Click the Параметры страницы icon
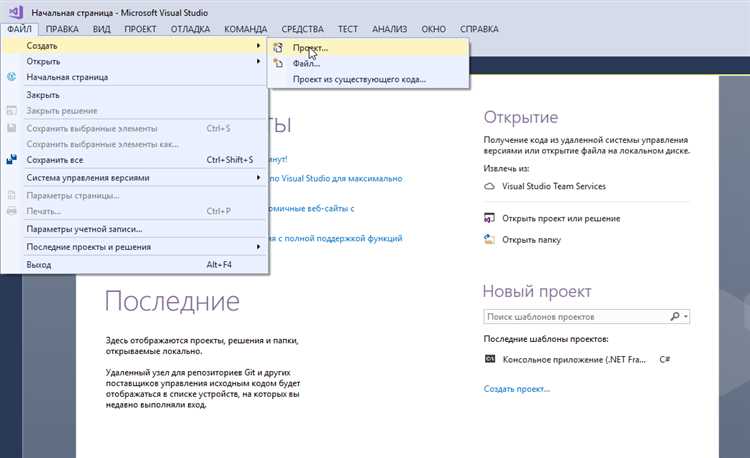The height and width of the screenshot is (458, 750). pos(11,195)
